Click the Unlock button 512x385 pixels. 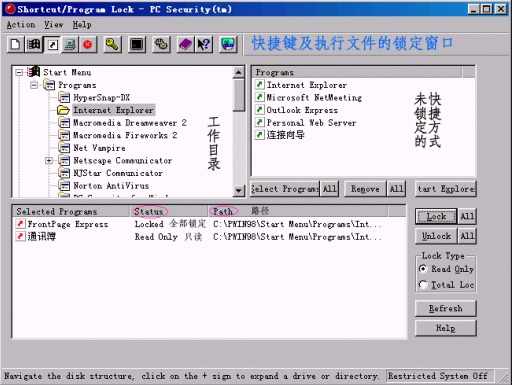pyautogui.click(x=436, y=236)
